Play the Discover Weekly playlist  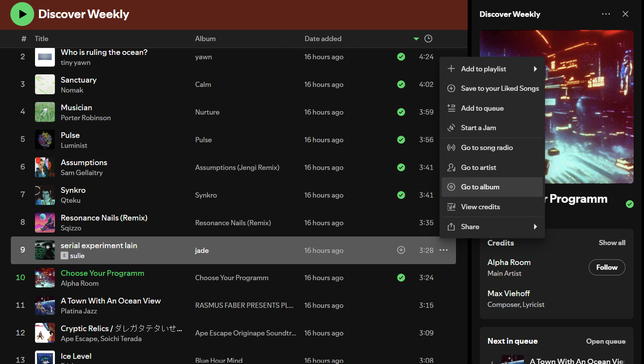pos(22,14)
